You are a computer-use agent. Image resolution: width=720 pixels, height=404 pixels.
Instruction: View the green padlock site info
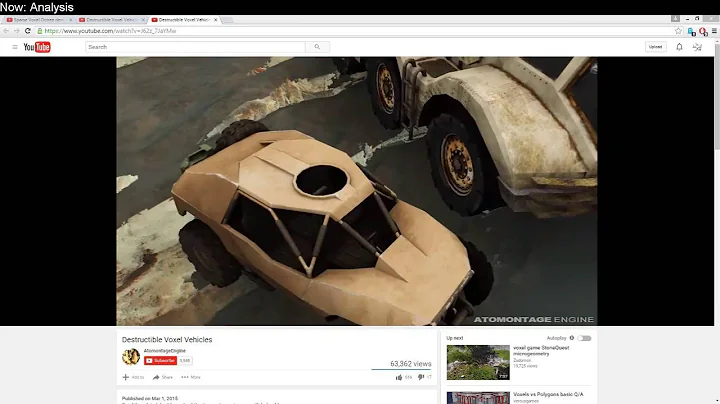40,31
